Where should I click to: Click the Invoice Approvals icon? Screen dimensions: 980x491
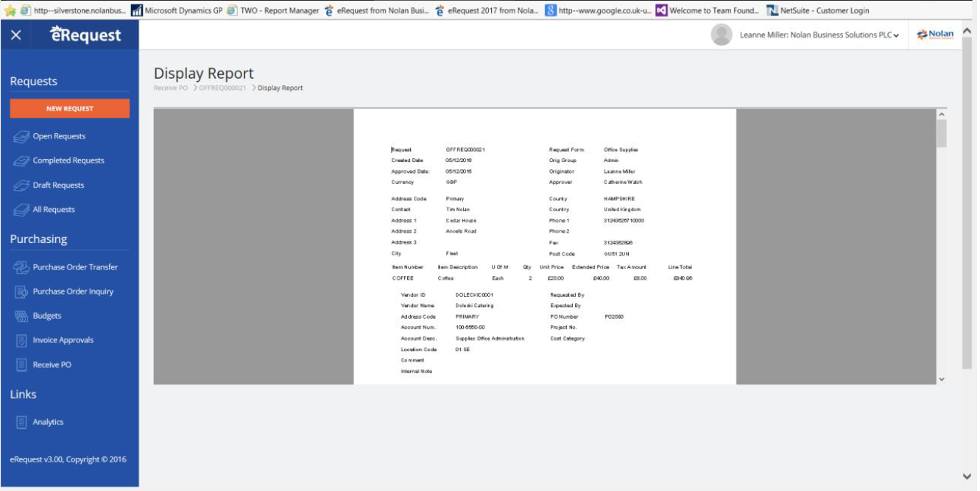coord(21,340)
